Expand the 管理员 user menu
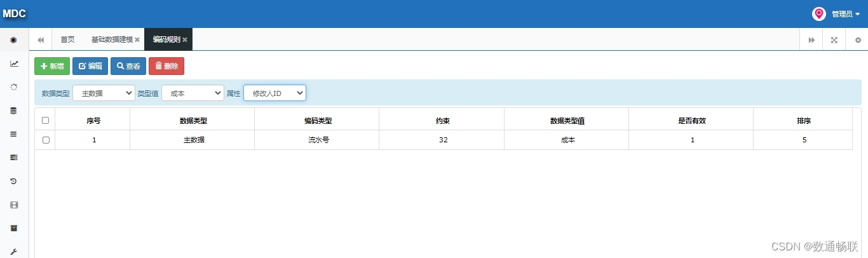Viewport: 868px width, 258px height. (846, 14)
